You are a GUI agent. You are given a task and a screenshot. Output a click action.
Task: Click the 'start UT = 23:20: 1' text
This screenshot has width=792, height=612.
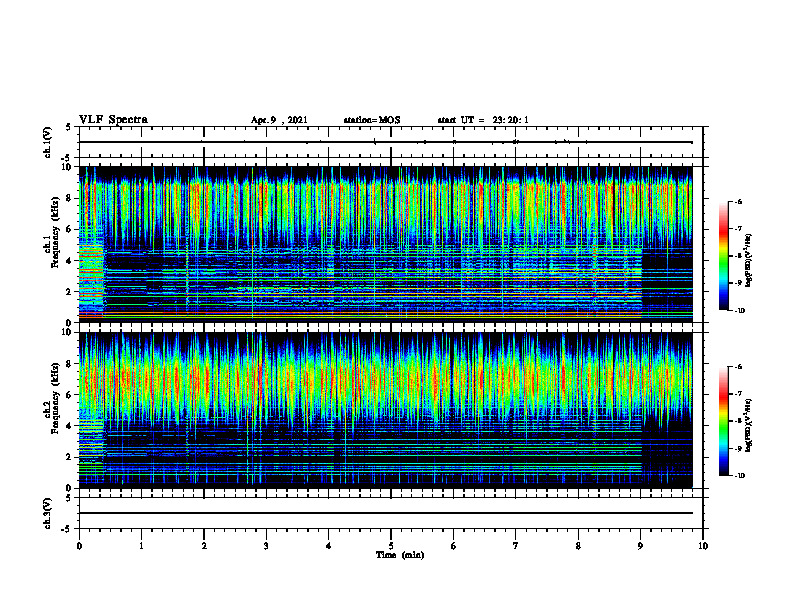483,120
